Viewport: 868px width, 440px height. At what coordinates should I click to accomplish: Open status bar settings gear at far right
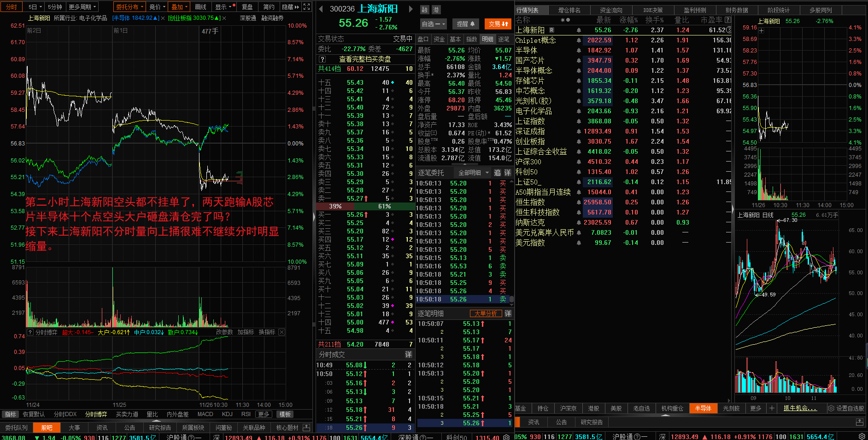pyautogui.click(x=862, y=436)
